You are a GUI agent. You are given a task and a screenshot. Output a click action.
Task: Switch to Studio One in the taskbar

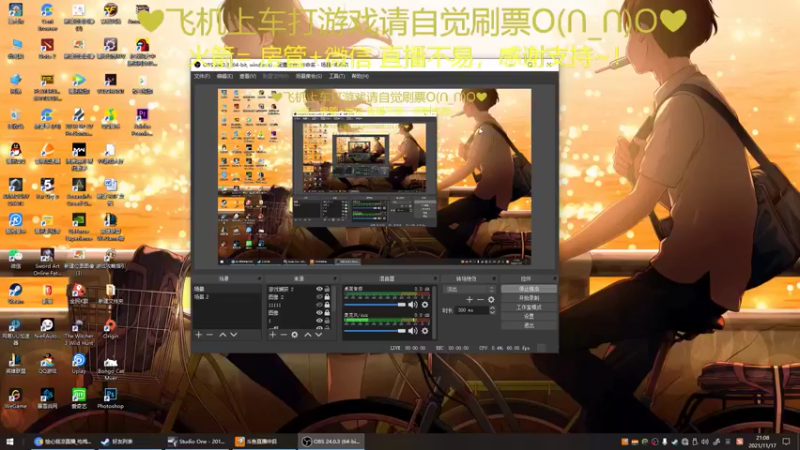point(197,441)
